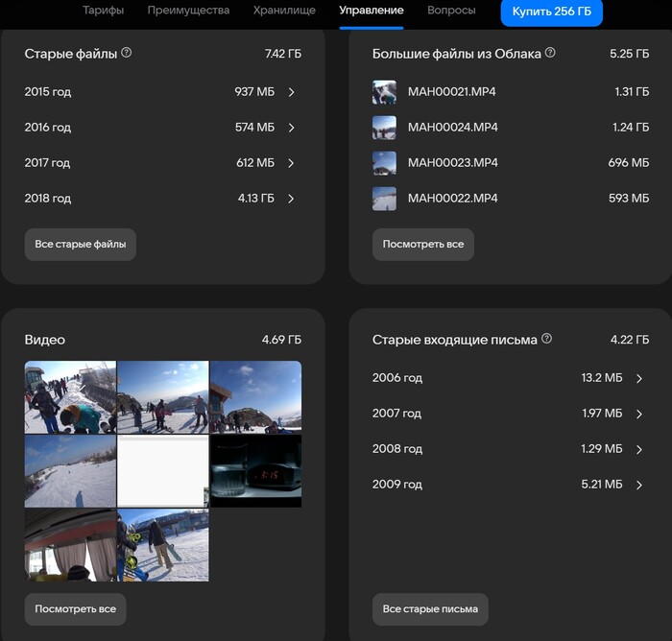Expand 2018 год old files chevron

pyautogui.click(x=291, y=199)
